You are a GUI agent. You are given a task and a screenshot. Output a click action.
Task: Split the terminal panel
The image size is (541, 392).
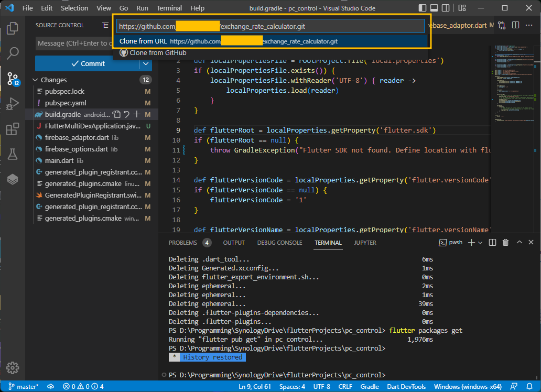point(492,243)
